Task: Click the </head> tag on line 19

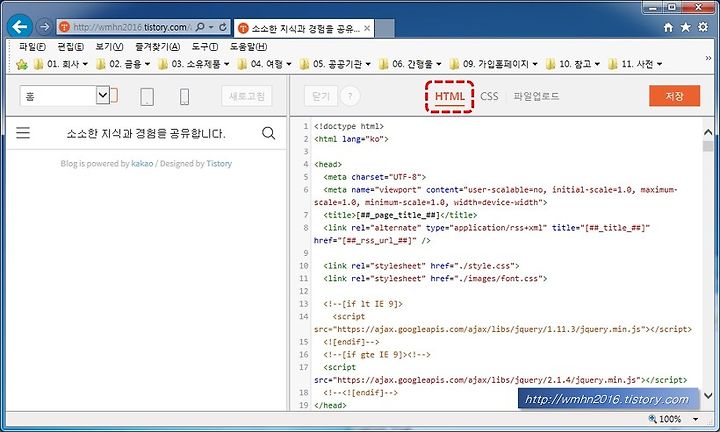Action: [x=330, y=405]
